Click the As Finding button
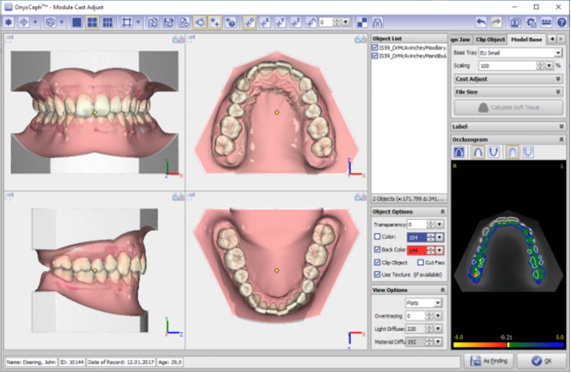571x373 pixels. (x=489, y=361)
